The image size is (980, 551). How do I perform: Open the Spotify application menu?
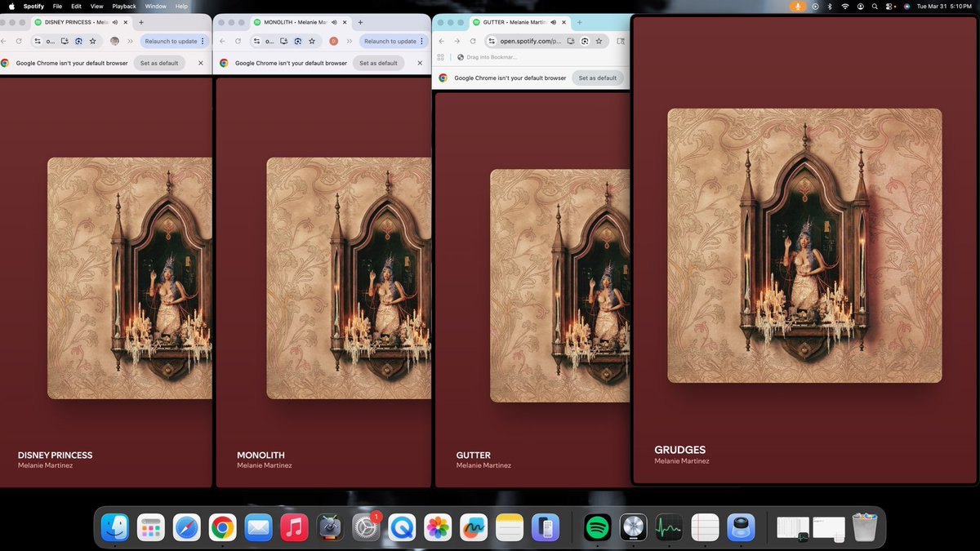pyautogui.click(x=34, y=6)
